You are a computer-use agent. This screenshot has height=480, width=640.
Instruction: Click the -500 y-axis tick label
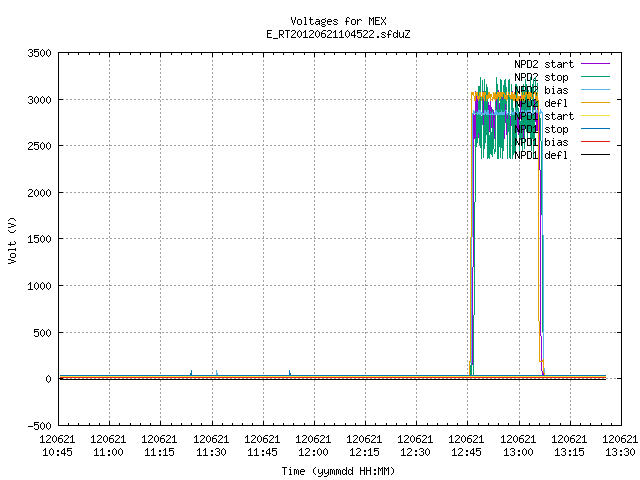[39, 426]
